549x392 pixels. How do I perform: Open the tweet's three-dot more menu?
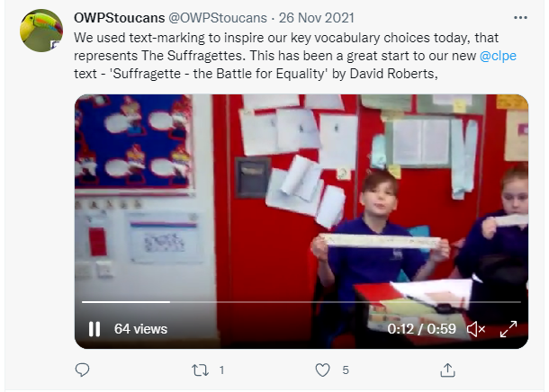pyautogui.click(x=520, y=17)
